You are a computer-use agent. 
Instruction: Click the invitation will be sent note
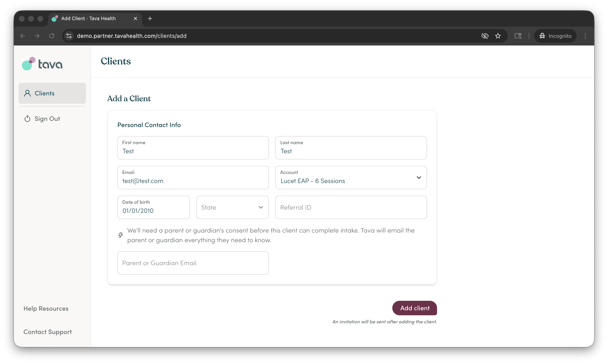point(385,322)
